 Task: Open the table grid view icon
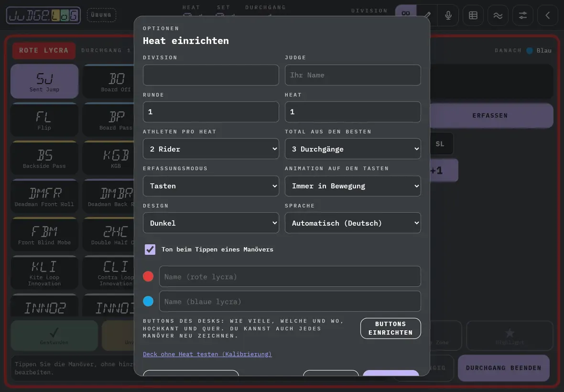pos(473,15)
